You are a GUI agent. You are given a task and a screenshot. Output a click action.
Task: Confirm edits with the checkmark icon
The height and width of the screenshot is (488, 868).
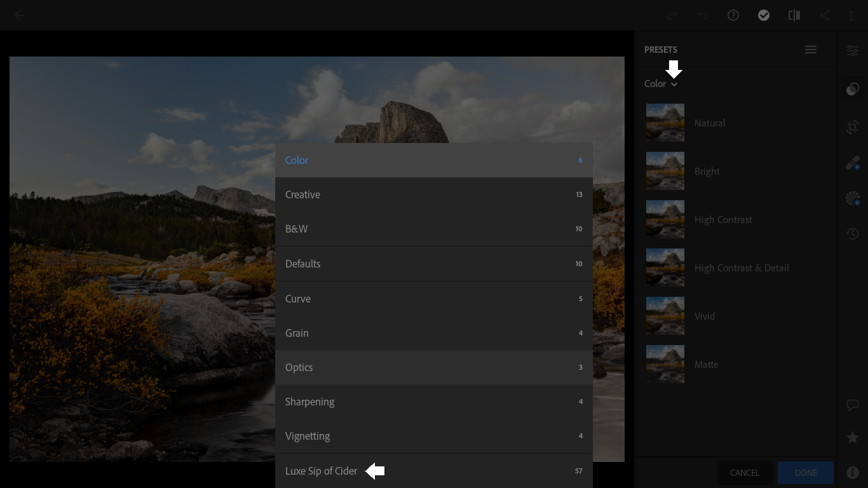764,15
